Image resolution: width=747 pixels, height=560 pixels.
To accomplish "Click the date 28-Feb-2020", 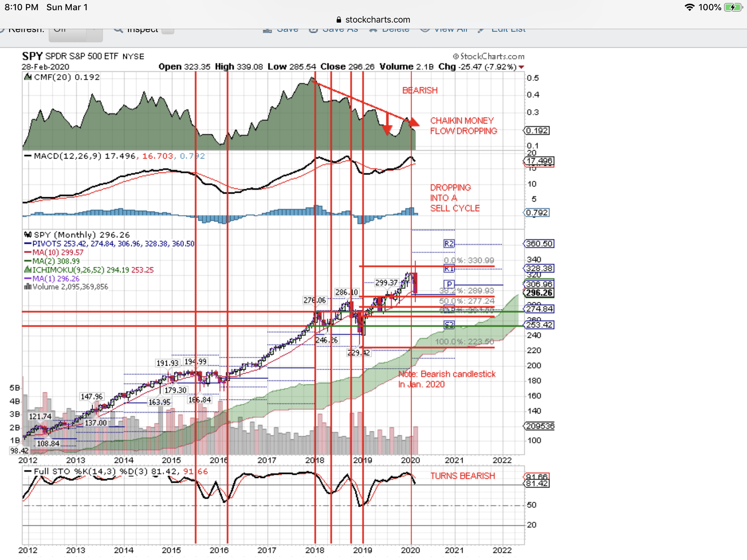I will pyautogui.click(x=45, y=67).
